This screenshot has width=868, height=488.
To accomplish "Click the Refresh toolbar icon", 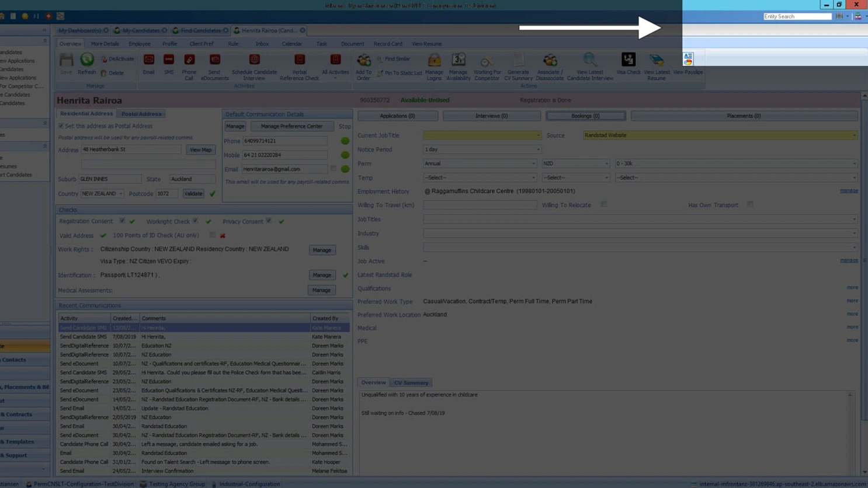I will pyautogui.click(x=87, y=60).
